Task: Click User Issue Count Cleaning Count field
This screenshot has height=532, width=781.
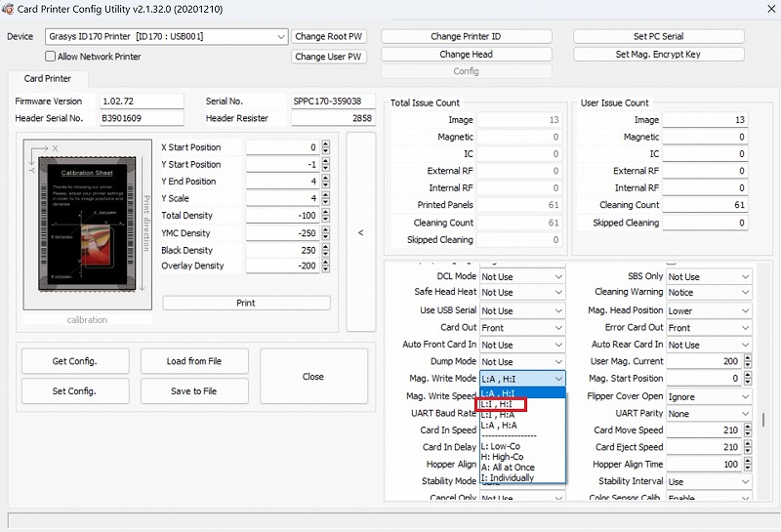Action: tap(705, 205)
